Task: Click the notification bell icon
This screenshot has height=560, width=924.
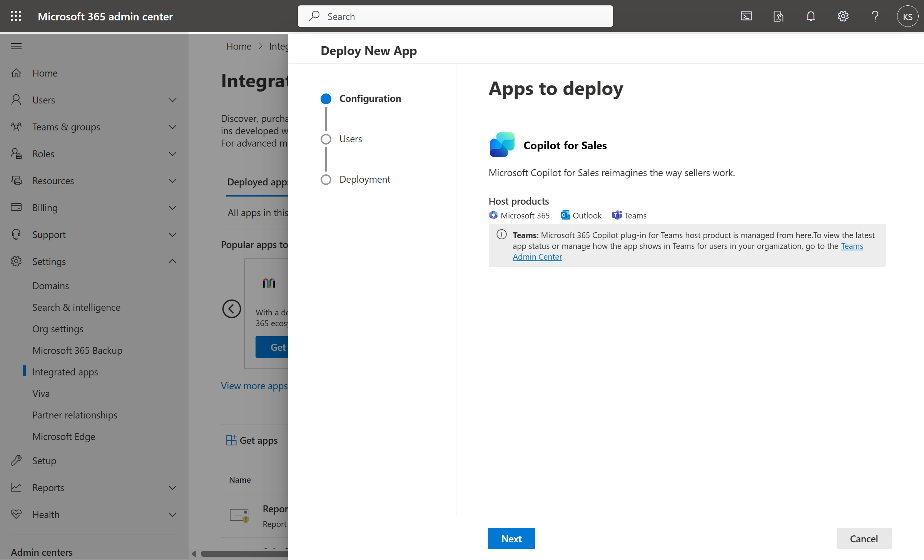Action: [x=810, y=16]
